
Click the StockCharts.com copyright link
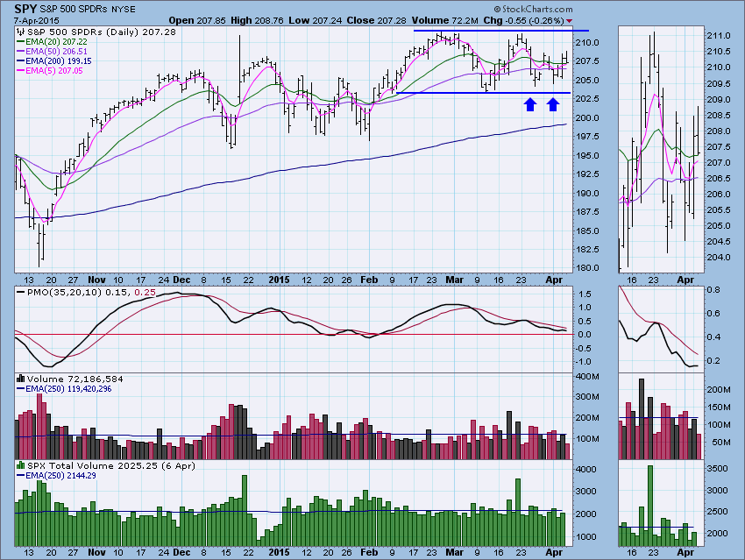point(533,9)
